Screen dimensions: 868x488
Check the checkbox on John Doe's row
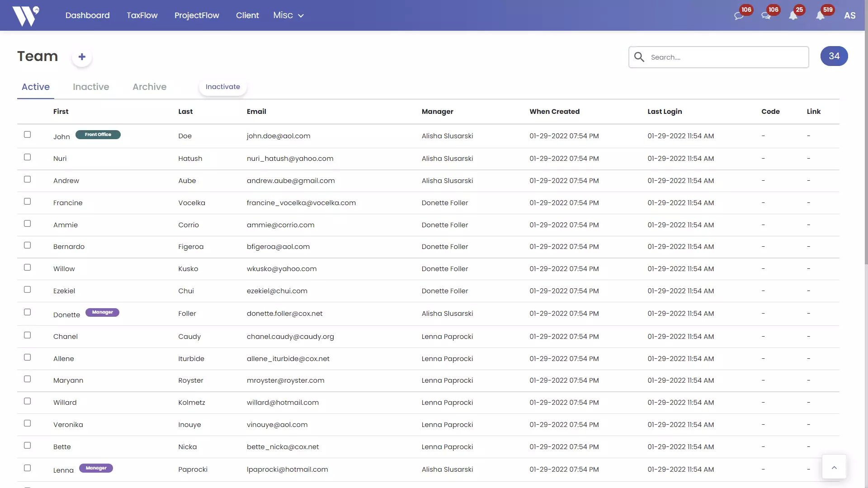[28, 135]
